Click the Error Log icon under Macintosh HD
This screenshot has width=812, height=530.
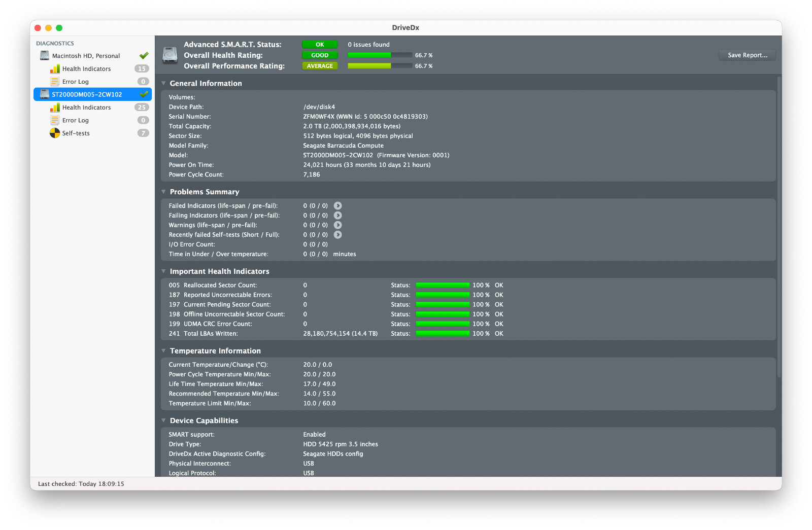click(55, 82)
